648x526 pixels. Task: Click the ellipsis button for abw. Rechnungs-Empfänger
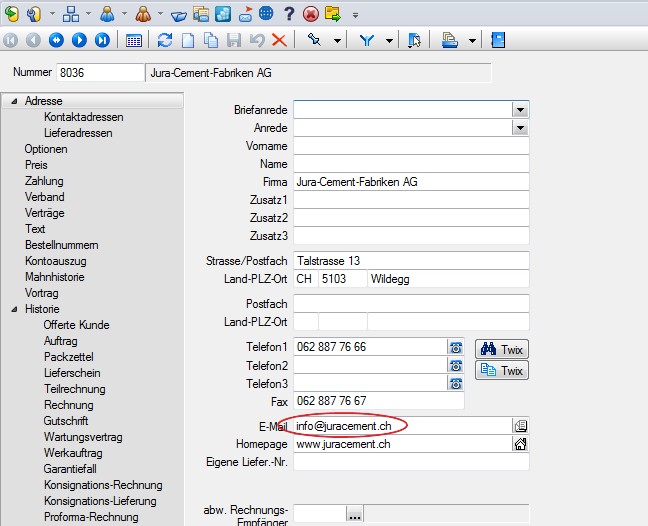point(355,514)
